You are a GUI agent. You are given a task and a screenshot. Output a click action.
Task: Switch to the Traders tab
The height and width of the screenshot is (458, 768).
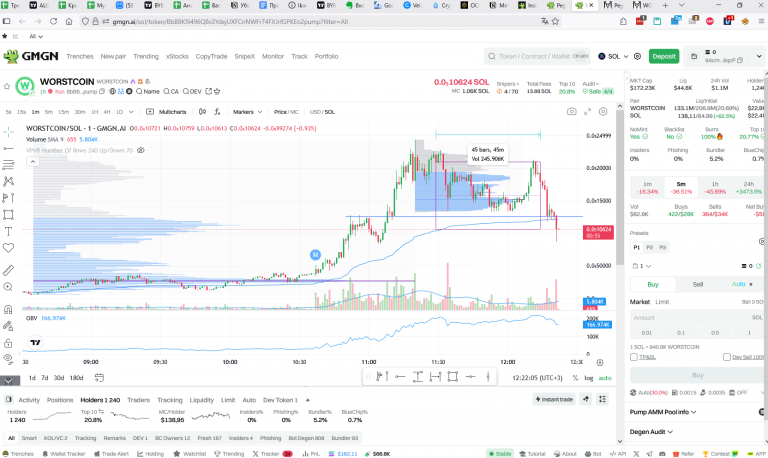point(138,400)
